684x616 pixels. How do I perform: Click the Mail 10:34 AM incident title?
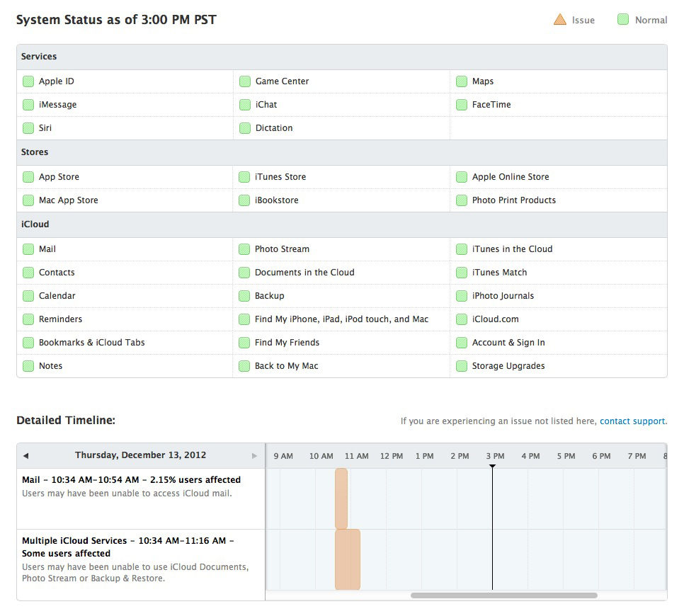click(131, 480)
